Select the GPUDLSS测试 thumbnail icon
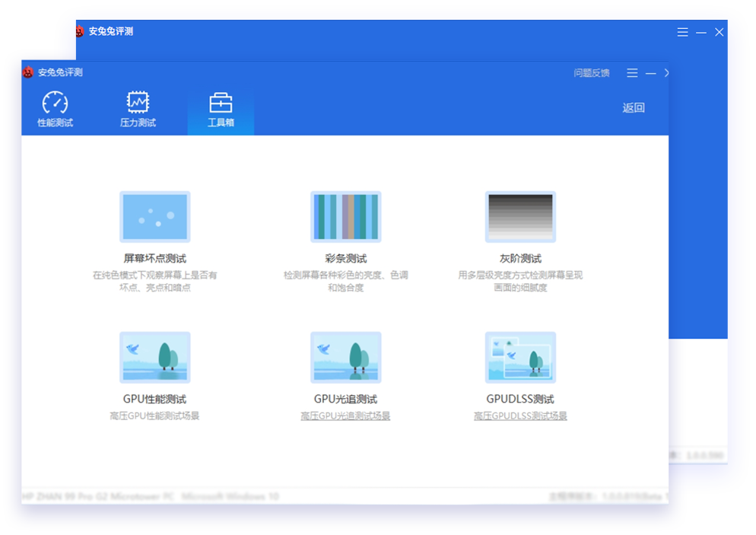The height and width of the screenshot is (535, 756). (520, 357)
